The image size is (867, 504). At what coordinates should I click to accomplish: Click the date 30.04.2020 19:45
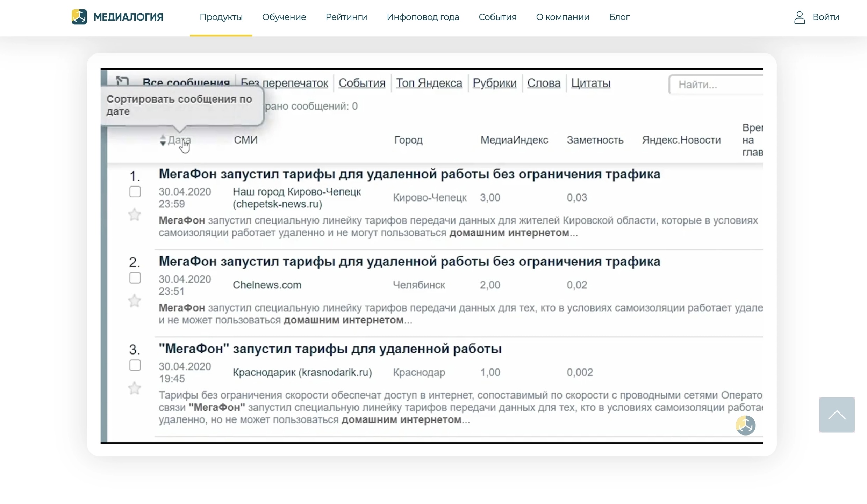coord(185,372)
